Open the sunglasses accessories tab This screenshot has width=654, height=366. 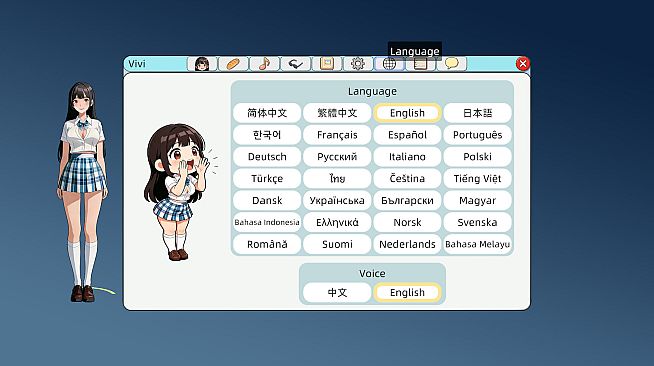[295, 64]
